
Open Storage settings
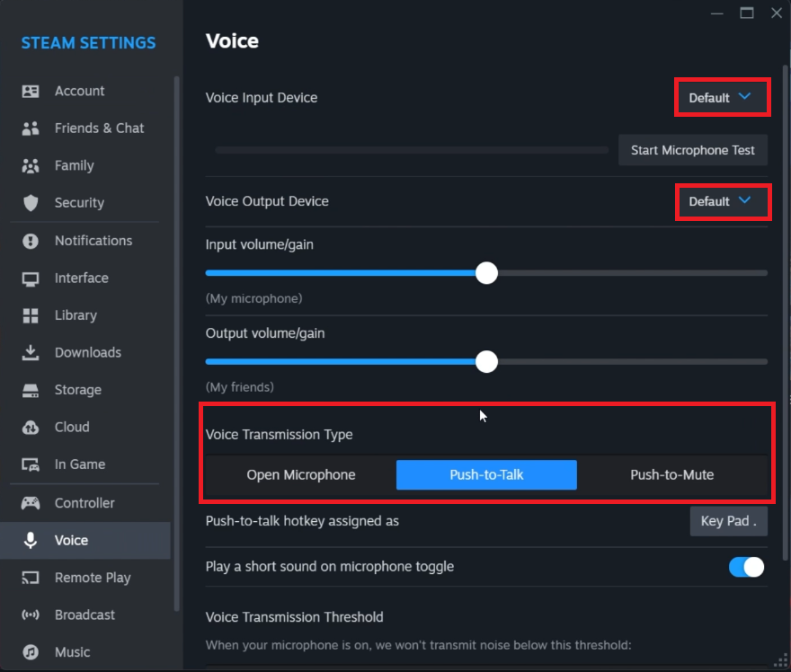(77, 390)
